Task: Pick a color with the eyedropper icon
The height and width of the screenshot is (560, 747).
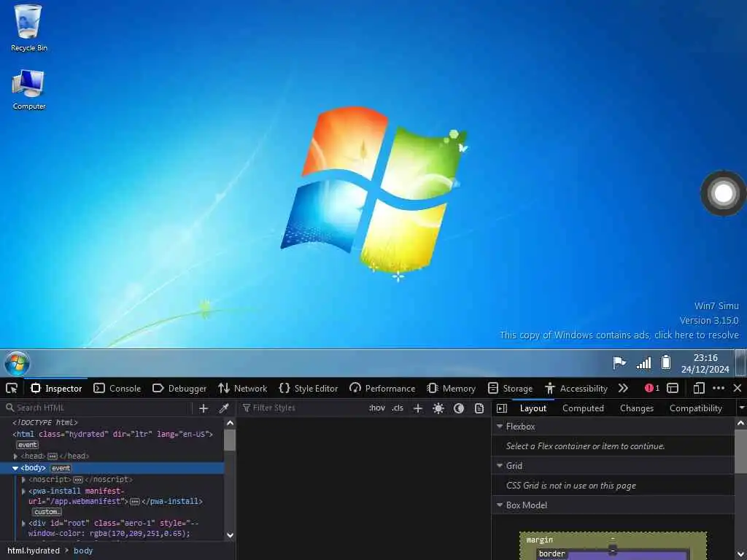Action: (224, 408)
